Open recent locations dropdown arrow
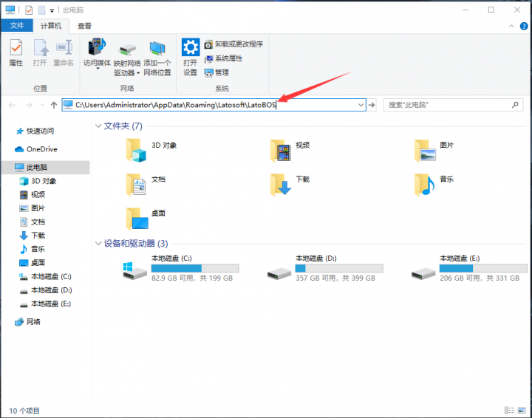This screenshot has height=418, width=532. point(42,105)
